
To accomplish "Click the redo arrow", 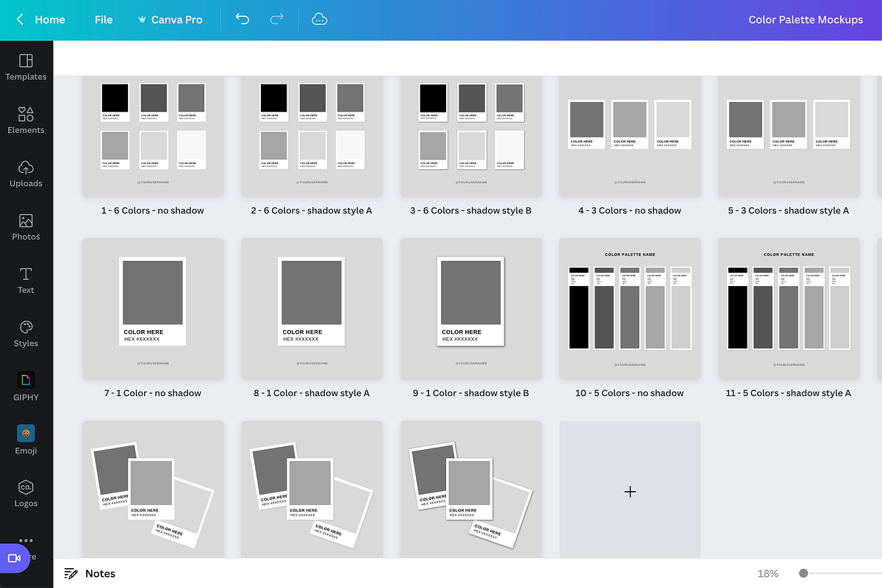I will 277,20.
